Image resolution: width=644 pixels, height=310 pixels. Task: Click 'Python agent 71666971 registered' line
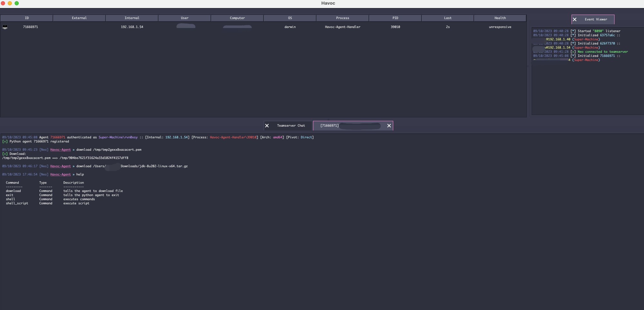(x=36, y=141)
